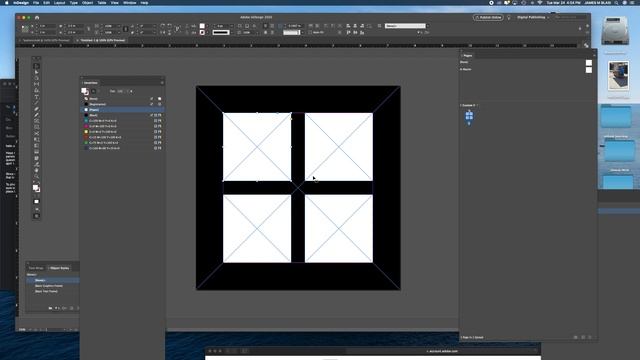Select the [Basic Text Frame] object style
640x360 pixels.
point(46,291)
